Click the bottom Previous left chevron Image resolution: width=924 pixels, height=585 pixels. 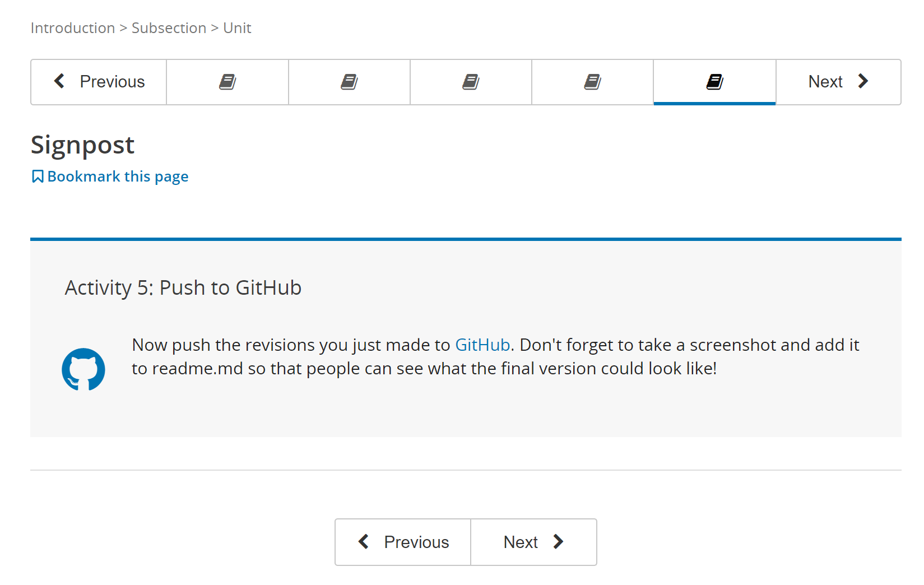364,542
